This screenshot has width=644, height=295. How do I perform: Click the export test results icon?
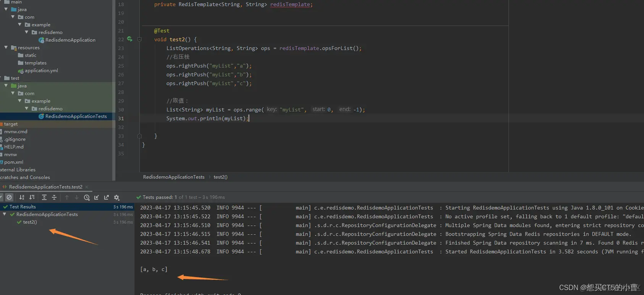(107, 197)
